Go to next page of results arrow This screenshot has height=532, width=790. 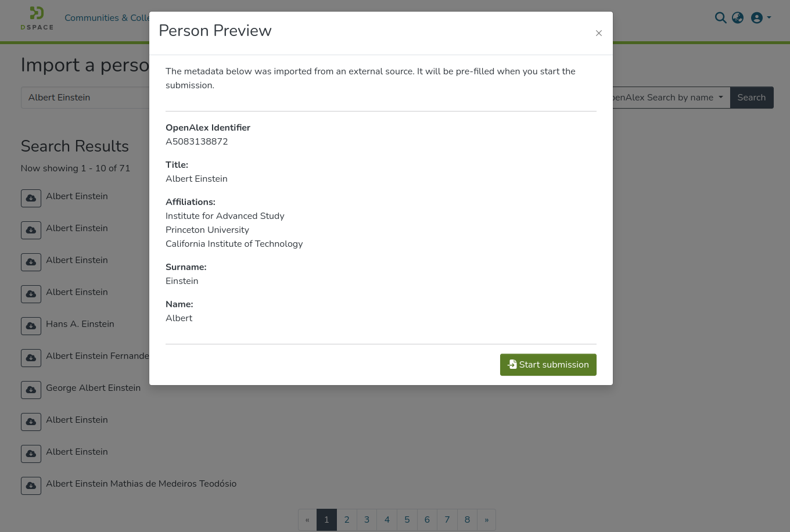click(487, 520)
